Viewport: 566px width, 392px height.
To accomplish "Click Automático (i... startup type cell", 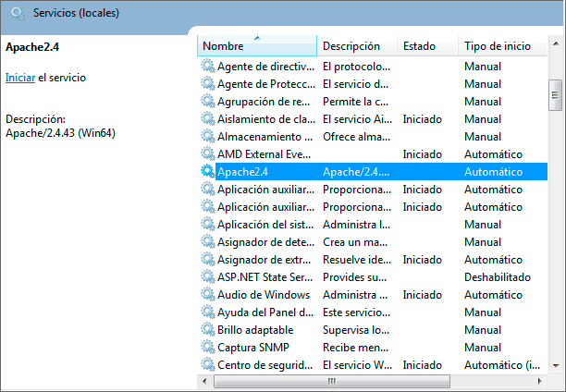I will (502, 365).
